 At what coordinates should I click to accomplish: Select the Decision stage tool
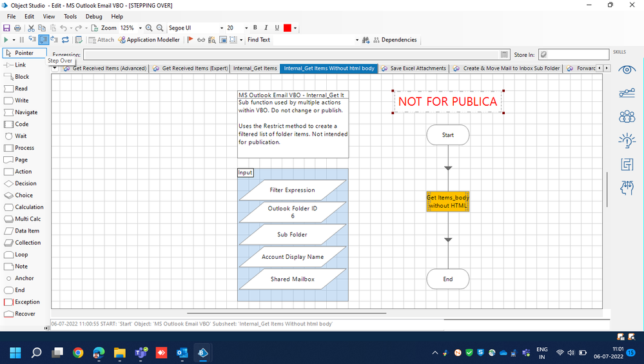pyautogui.click(x=25, y=183)
